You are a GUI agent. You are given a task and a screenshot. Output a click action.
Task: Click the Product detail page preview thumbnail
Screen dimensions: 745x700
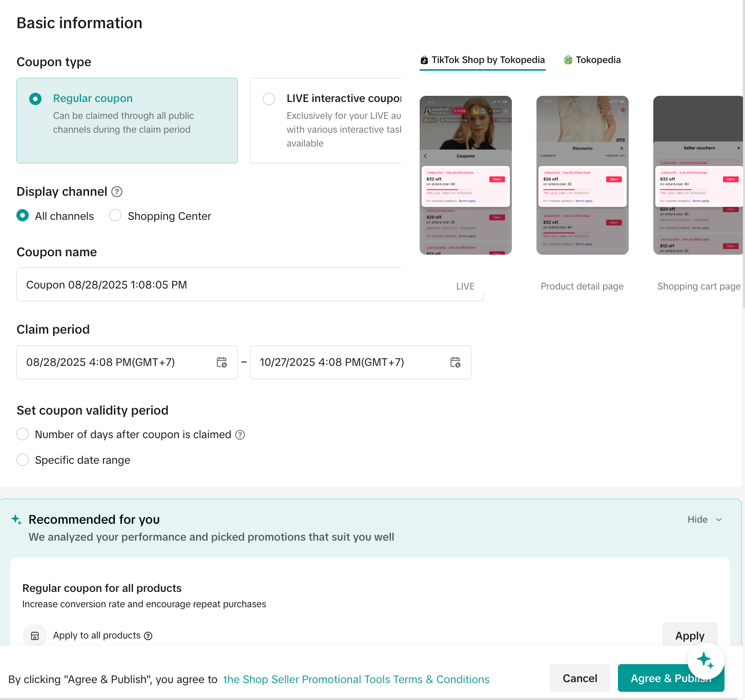[583, 175]
